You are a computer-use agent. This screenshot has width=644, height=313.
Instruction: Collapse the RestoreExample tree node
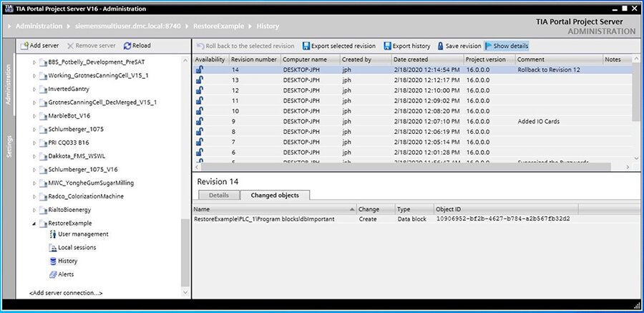(34, 223)
